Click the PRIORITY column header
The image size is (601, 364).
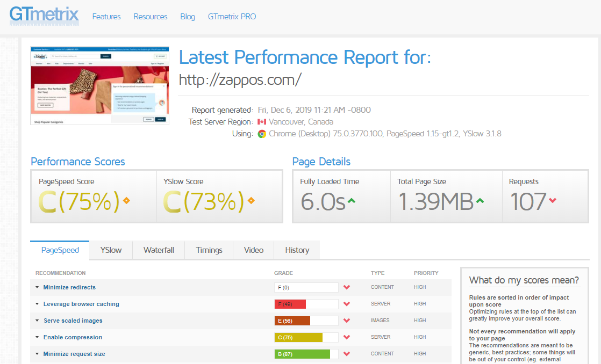click(x=426, y=273)
